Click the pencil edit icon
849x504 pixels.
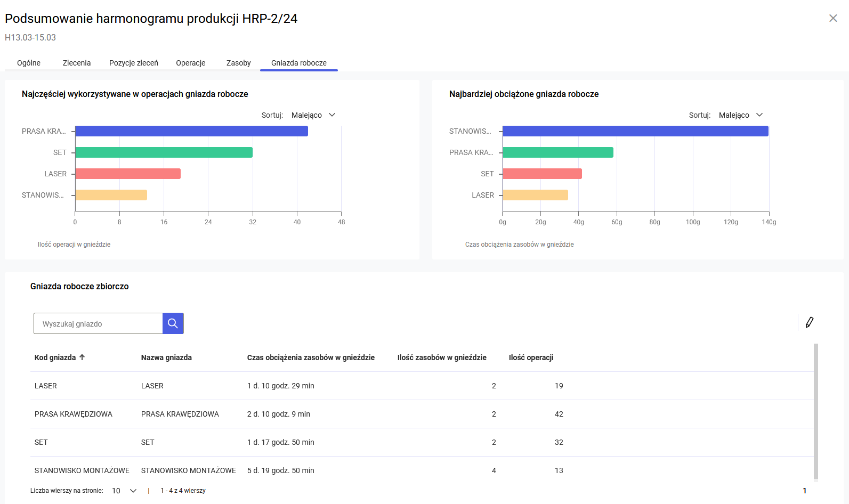click(809, 322)
